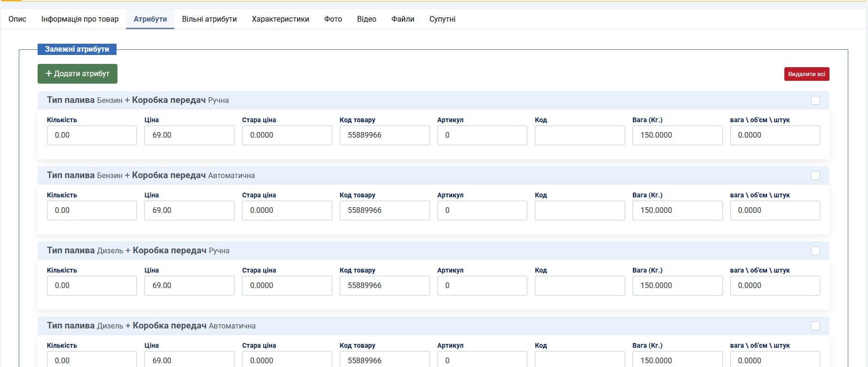
Task: Click empty Код field in Бензин Ручна row
Action: tap(579, 135)
